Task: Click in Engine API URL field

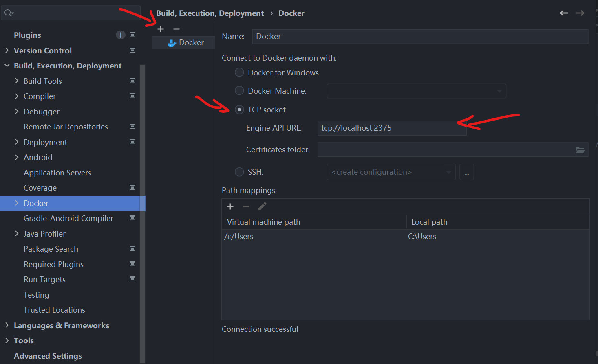Action: pyautogui.click(x=392, y=128)
